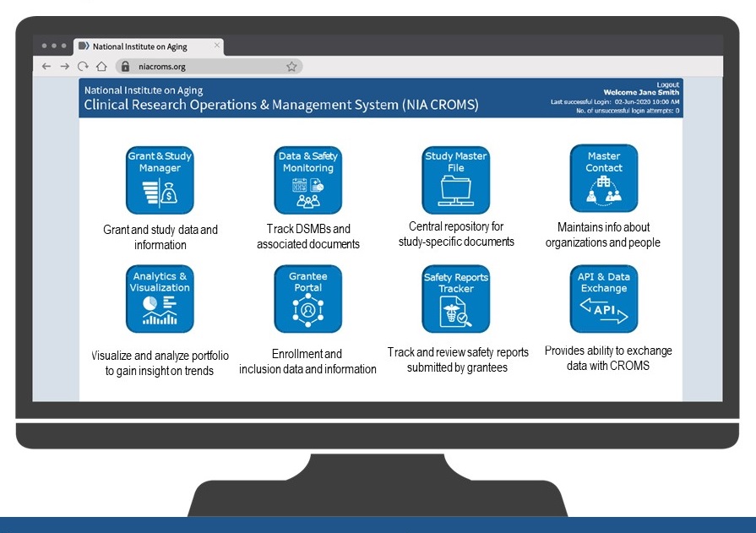
Task: Go to the browser home icon
Action: tap(101, 67)
